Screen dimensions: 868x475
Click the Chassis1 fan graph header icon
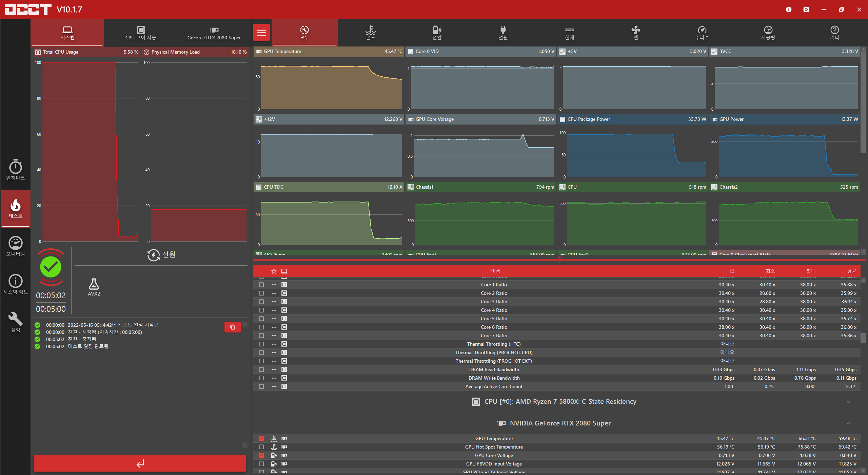click(x=411, y=187)
